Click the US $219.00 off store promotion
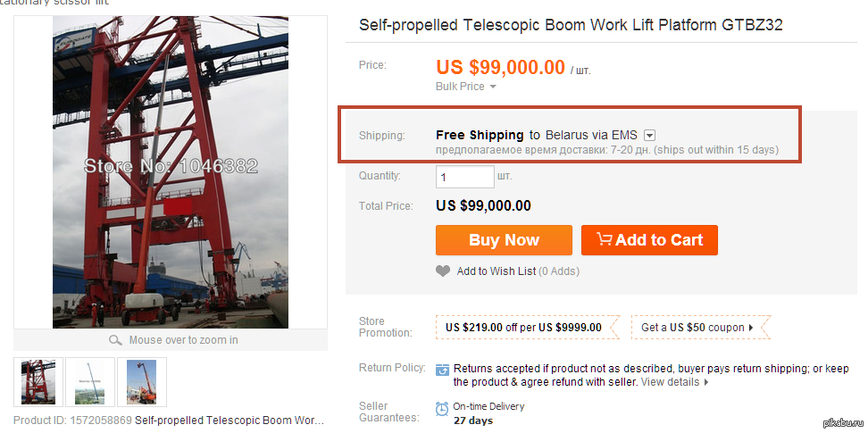Screen dimensions: 868x433 [525, 328]
